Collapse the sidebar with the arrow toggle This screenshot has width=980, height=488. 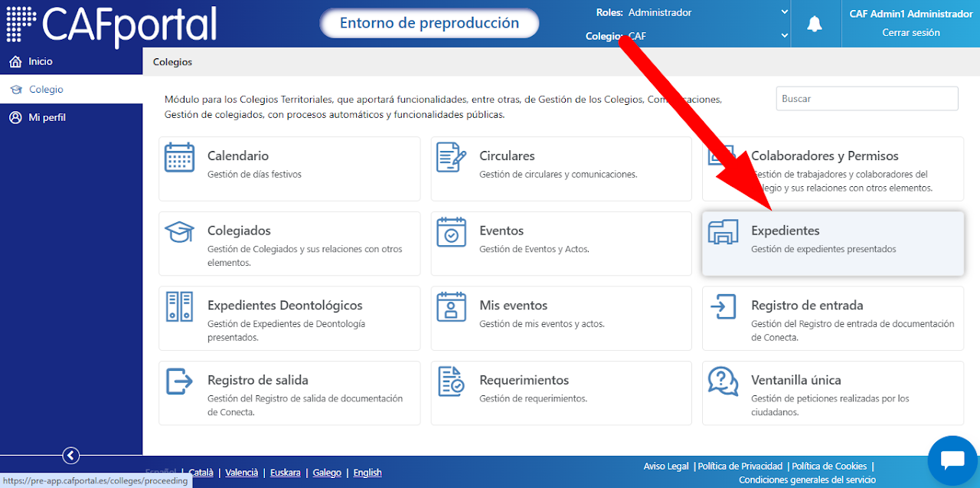70,456
